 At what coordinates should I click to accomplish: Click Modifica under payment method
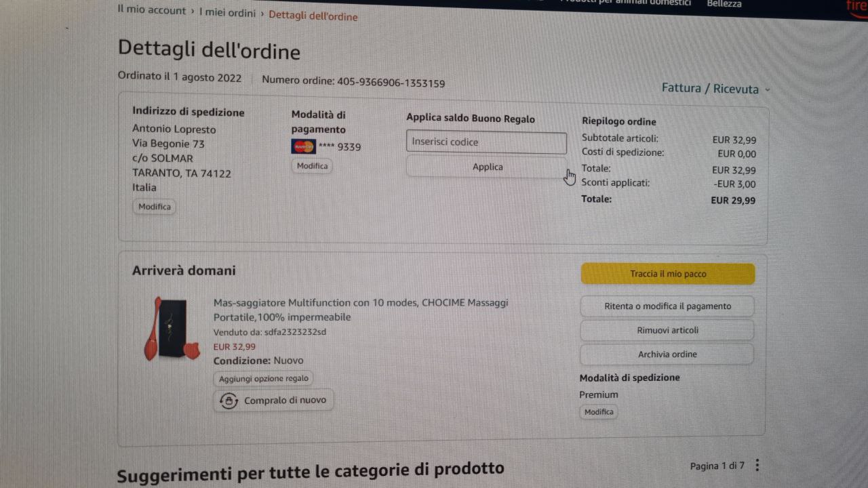(x=312, y=166)
